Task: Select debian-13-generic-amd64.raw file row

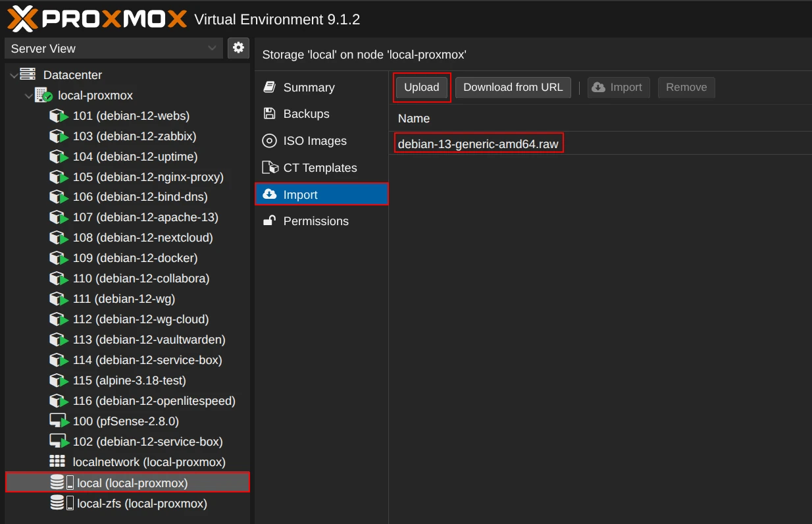Action: click(478, 144)
